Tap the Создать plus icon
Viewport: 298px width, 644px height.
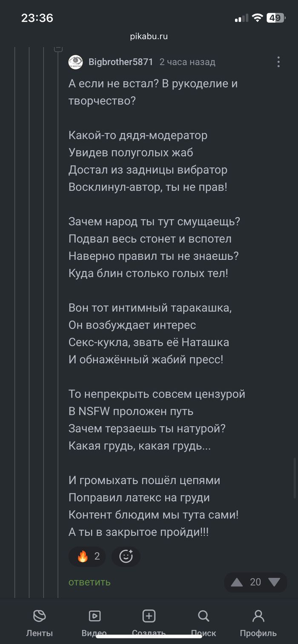click(x=149, y=616)
